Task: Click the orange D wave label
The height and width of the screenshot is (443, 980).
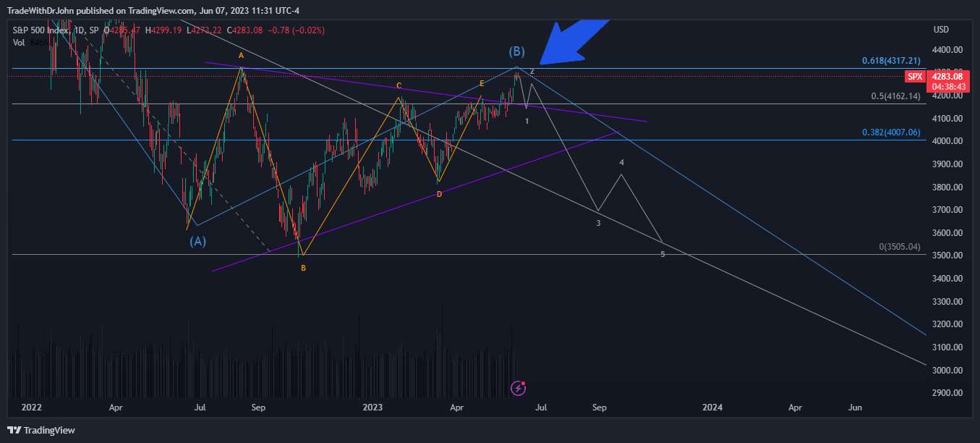Action: click(439, 194)
